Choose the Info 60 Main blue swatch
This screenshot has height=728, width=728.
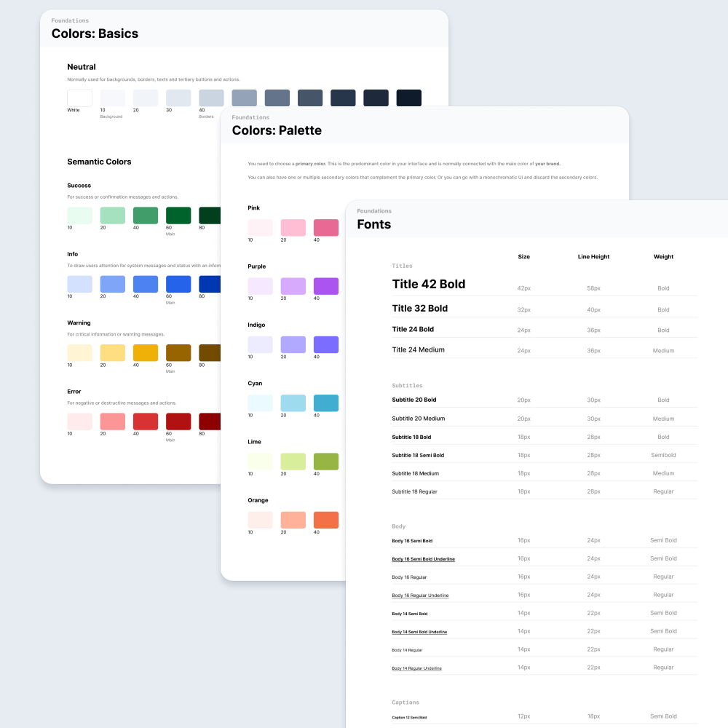coord(178,284)
